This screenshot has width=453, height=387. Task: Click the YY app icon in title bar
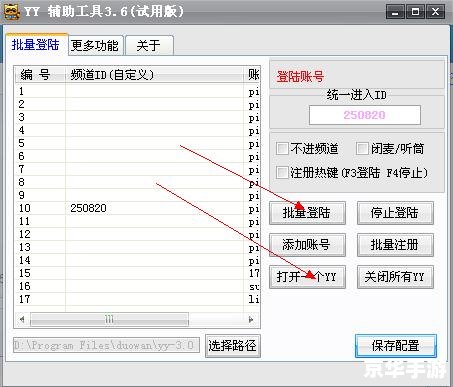click(11, 12)
